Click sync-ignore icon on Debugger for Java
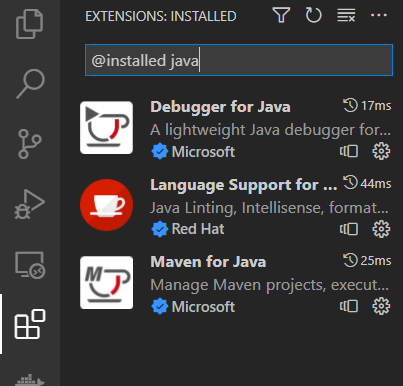 (349, 151)
